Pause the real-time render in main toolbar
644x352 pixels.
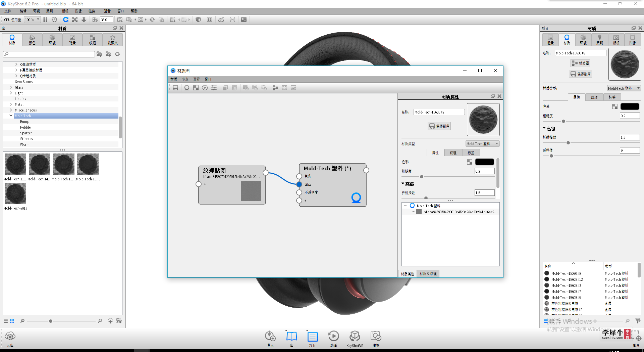point(45,19)
